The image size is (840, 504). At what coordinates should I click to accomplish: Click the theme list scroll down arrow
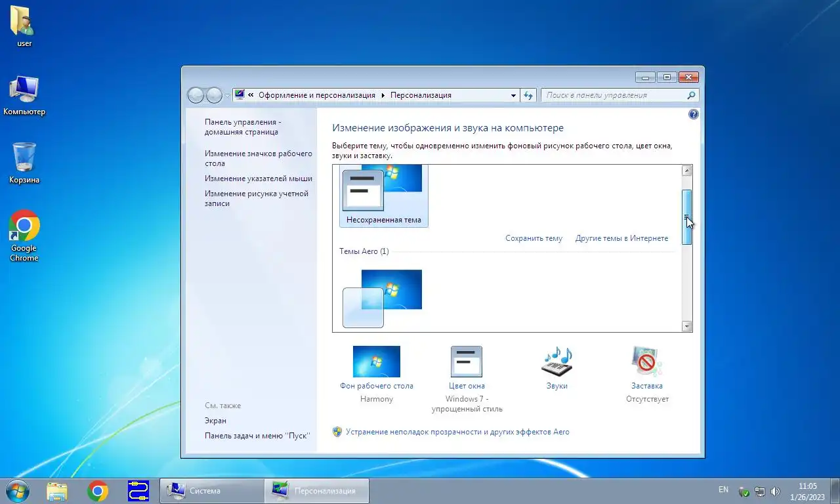(x=687, y=326)
